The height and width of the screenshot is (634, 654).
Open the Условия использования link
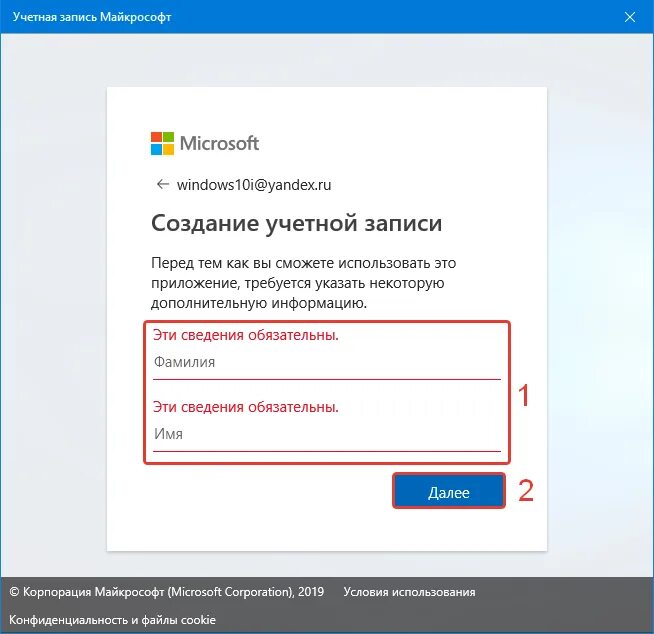[409, 592]
